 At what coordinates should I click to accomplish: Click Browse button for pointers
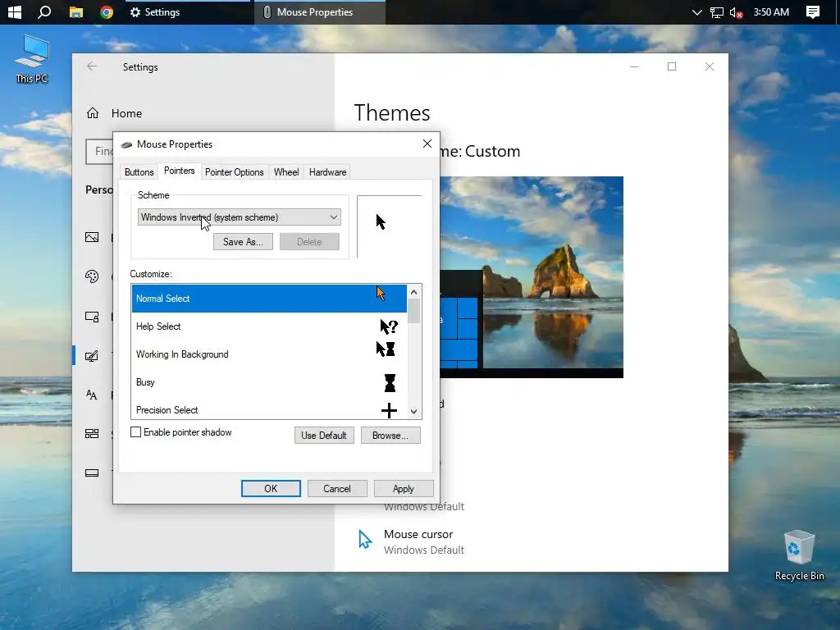390,435
